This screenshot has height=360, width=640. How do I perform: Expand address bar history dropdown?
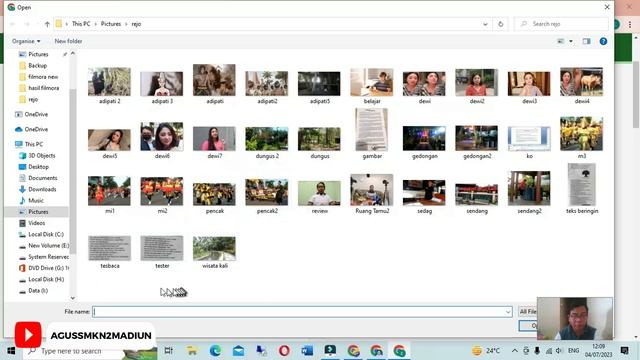tap(485, 24)
